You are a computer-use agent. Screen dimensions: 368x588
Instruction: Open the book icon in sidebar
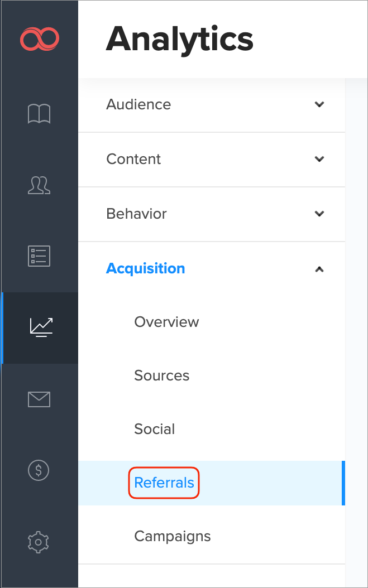click(x=39, y=114)
